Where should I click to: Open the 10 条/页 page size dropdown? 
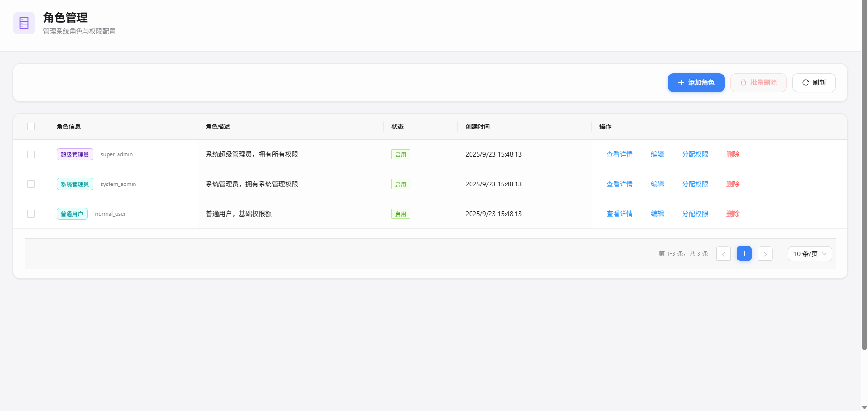[810, 254]
